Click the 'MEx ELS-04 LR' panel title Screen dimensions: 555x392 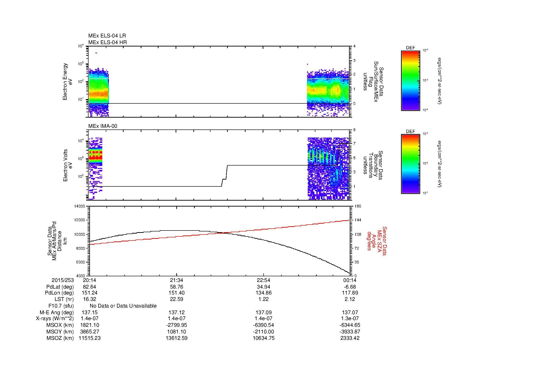[x=107, y=36]
